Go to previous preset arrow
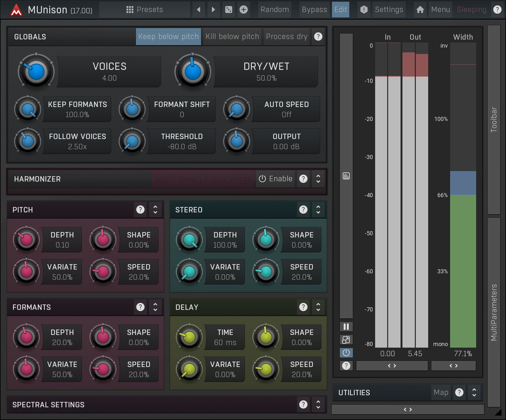The height and width of the screenshot is (420, 506). (x=199, y=10)
